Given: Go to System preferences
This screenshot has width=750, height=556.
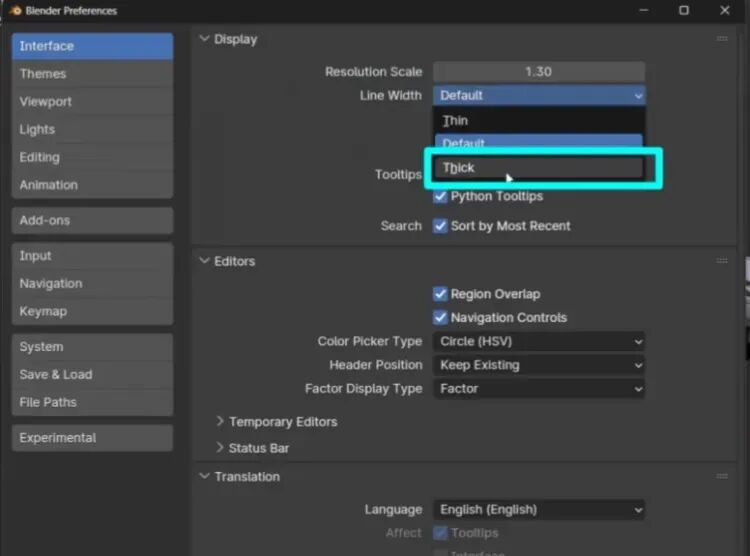Looking at the screenshot, I should pyautogui.click(x=92, y=346).
